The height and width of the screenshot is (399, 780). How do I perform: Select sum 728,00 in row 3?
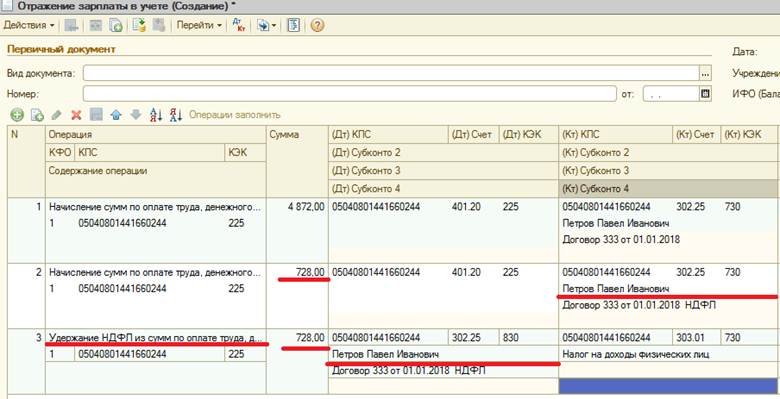click(x=297, y=338)
